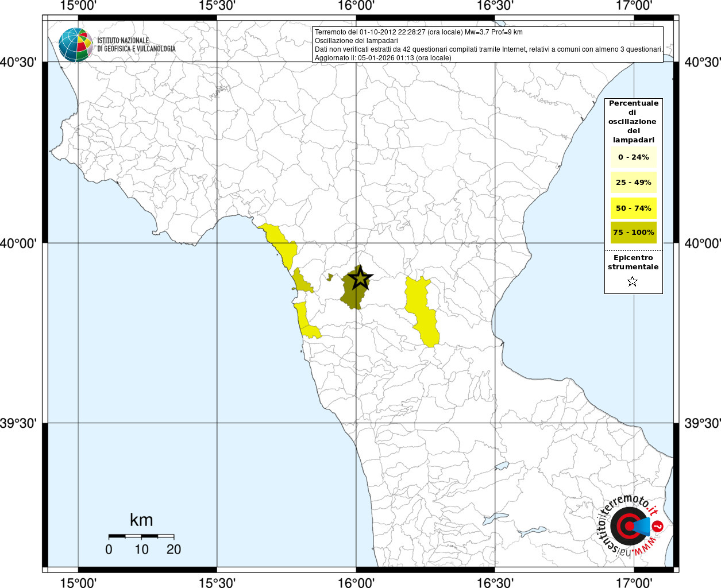Click the earthquake info text box header
Viewport: 721px width, 588px height.
point(418,32)
